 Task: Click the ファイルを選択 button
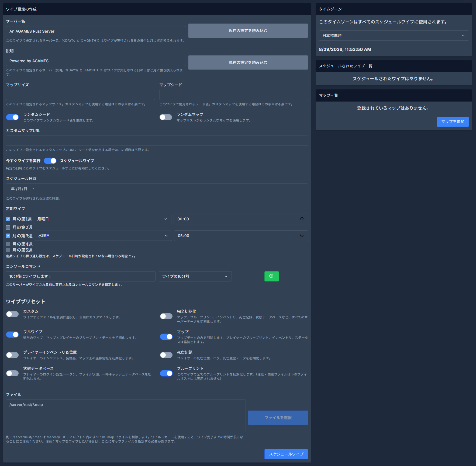tap(278, 418)
